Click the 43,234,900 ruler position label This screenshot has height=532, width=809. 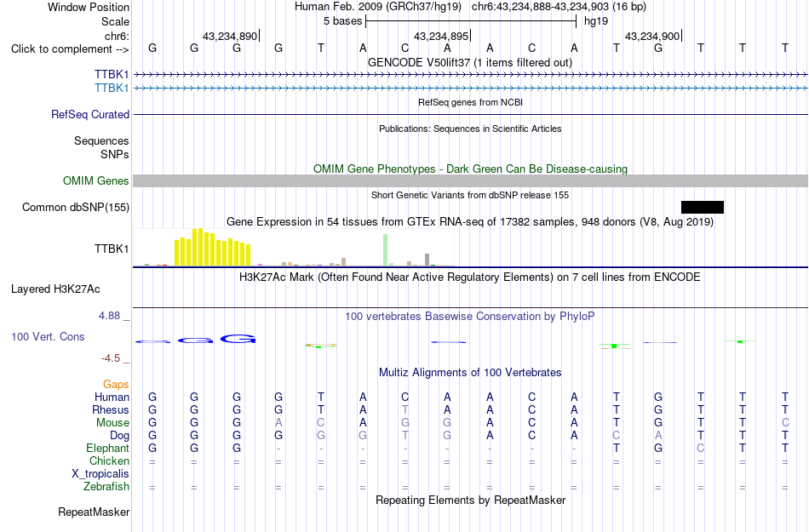click(x=652, y=36)
